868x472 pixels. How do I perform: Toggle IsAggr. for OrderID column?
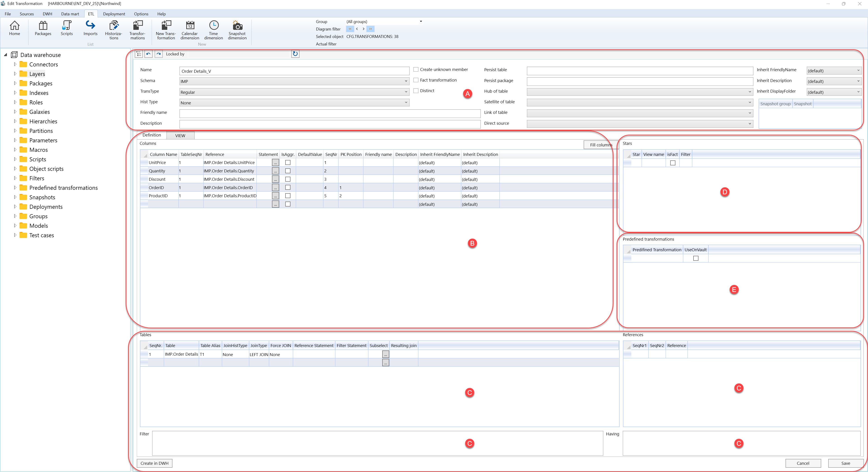pyautogui.click(x=288, y=187)
